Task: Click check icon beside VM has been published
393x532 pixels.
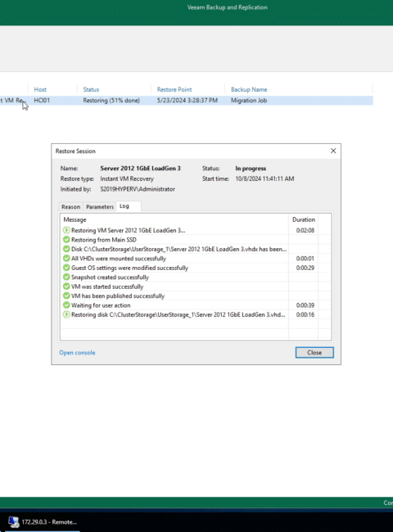Action: (x=66, y=295)
